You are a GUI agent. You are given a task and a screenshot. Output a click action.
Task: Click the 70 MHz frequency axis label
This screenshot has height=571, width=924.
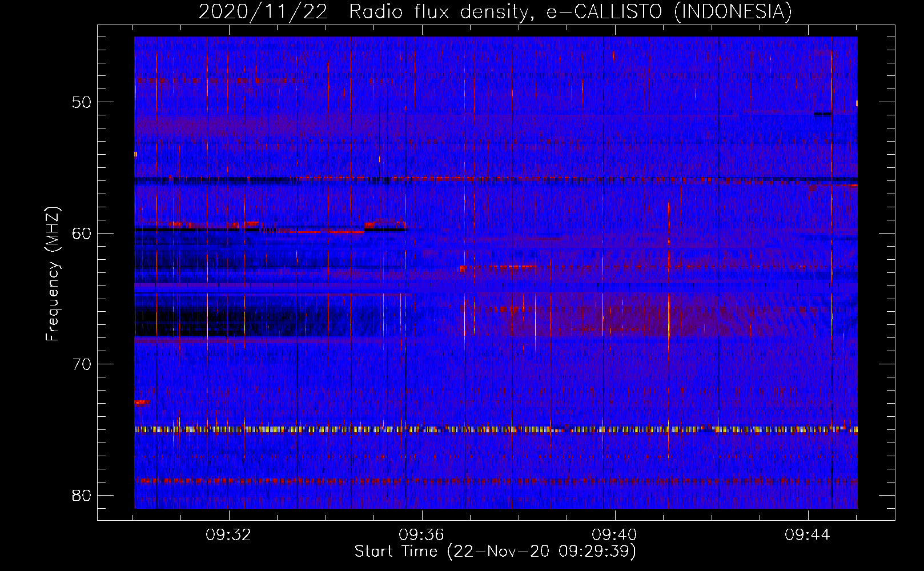click(x=82, y=364)
